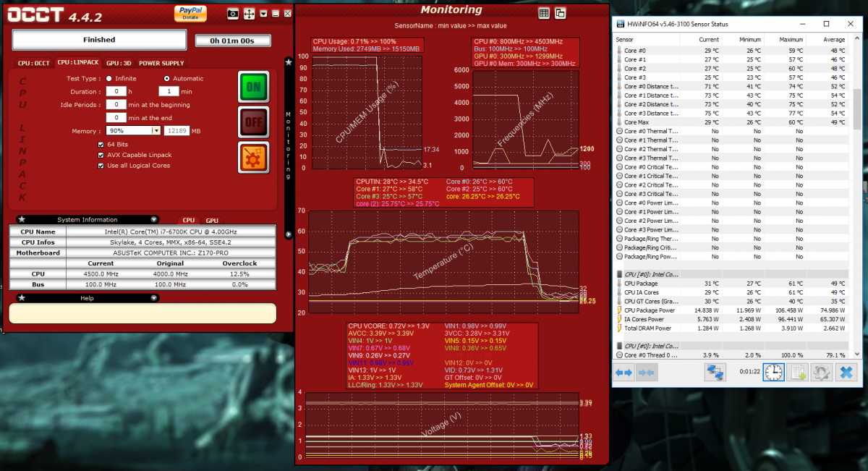Select the Core Max sensor row

click(731, 122)
